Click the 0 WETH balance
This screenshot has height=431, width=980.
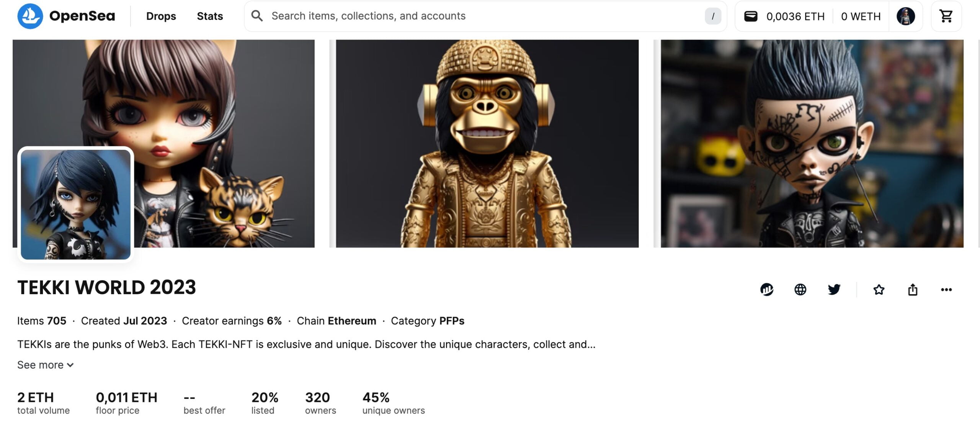861,16
